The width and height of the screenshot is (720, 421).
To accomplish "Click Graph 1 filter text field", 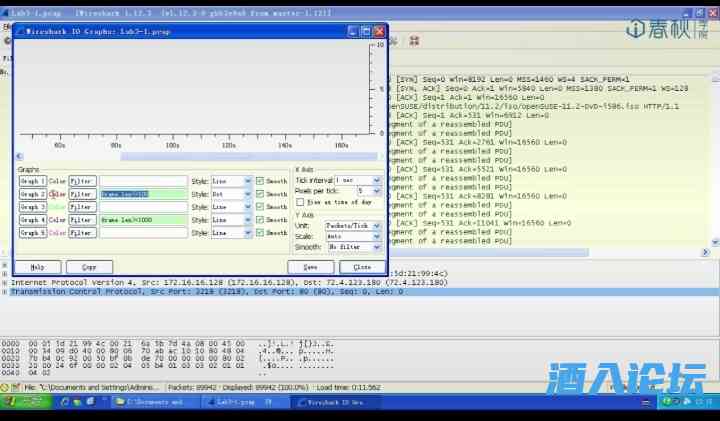I will pos(143,181).
